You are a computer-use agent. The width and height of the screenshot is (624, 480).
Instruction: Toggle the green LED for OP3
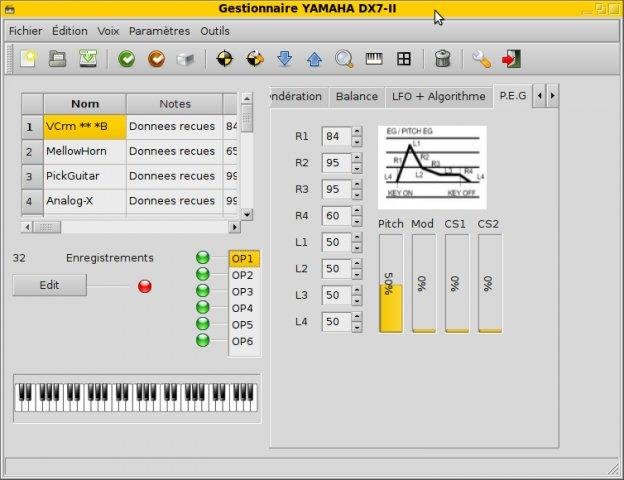[203, 291]
